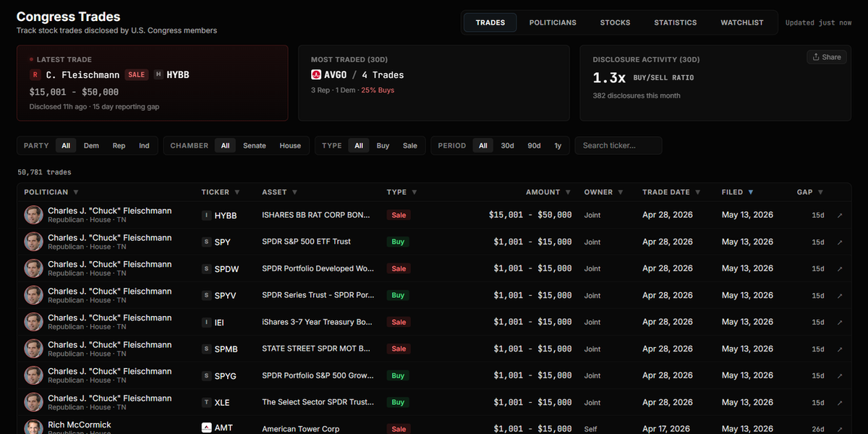Image resolution: width=868 pixels, height=434 pixels.
Task: Switch to the Trades tab
Action: click(490, 22)
